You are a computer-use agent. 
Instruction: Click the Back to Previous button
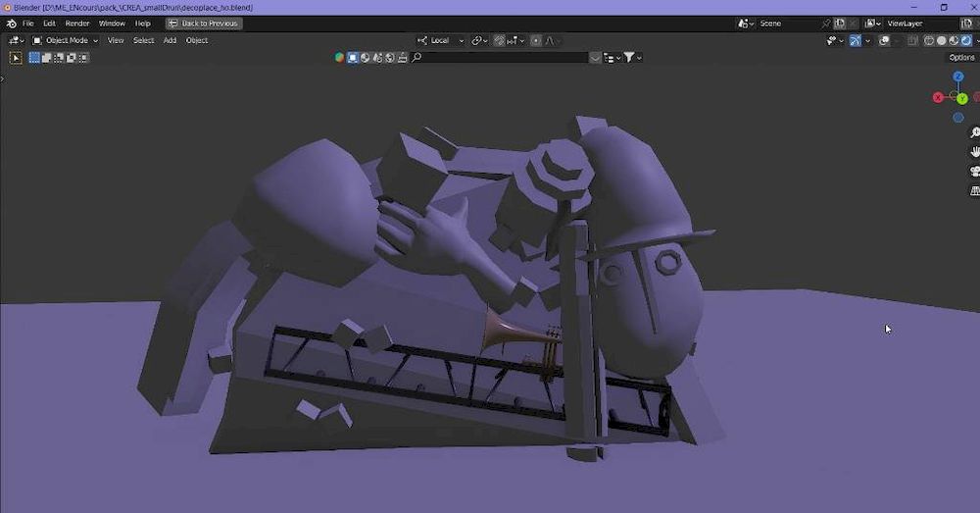[204, 23]
